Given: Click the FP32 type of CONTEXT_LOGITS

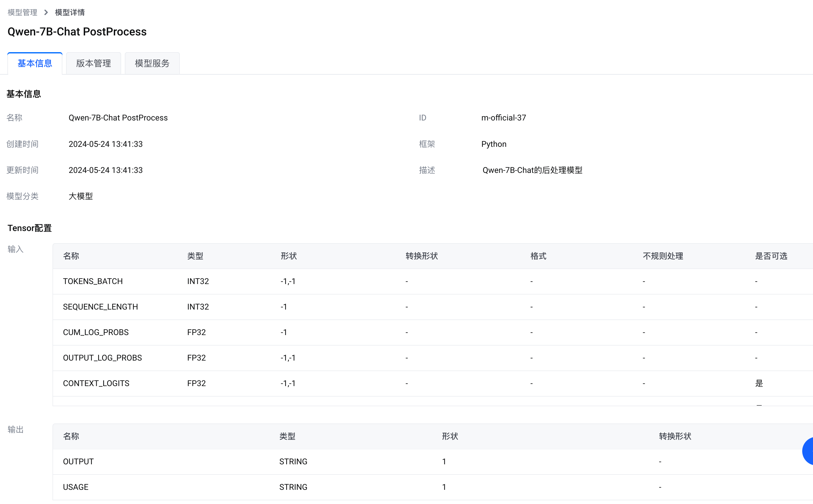Looking at the screenshot, I should click(x=196, y=383).
